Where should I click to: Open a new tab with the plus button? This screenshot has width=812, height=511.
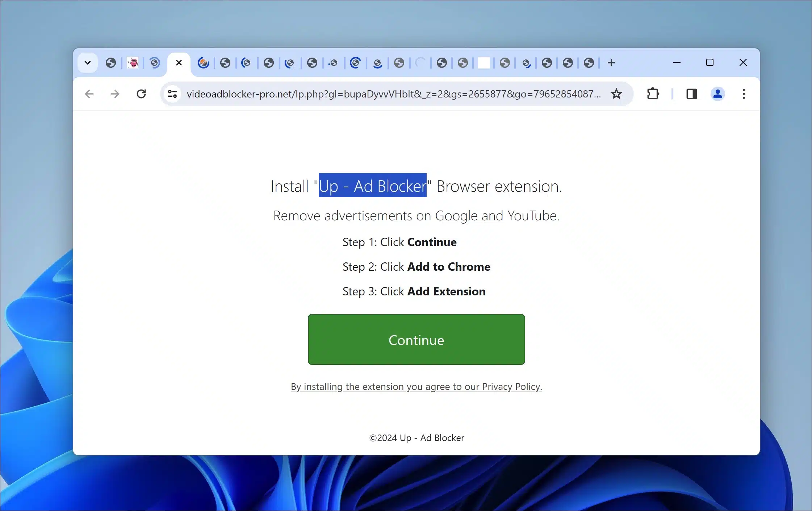point(611,63)
